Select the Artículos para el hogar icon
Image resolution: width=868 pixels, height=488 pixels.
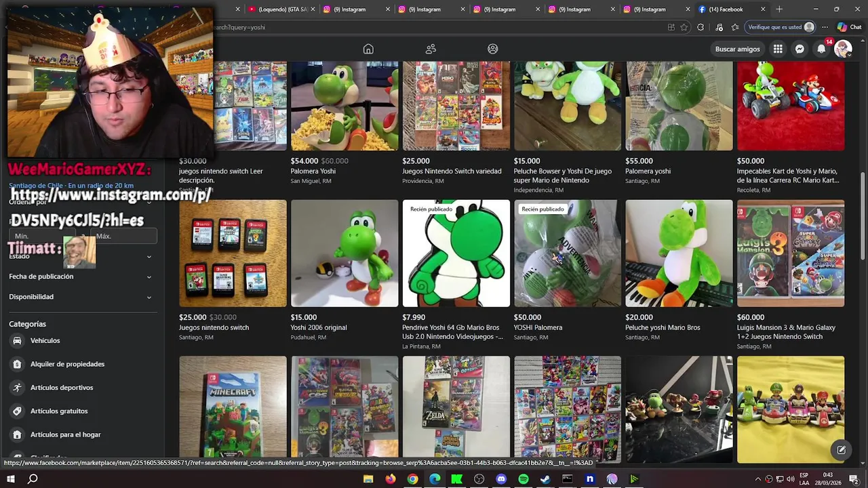(17, 434)
